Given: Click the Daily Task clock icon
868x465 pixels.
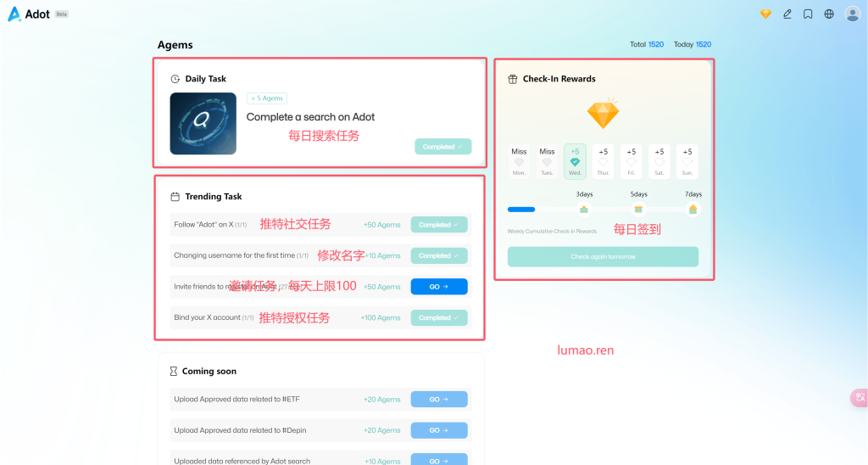Looking at the screenshot, I should (x=175, y=79).
